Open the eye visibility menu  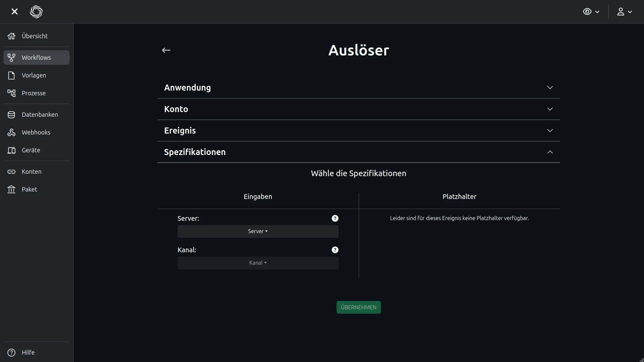[591, 12]
